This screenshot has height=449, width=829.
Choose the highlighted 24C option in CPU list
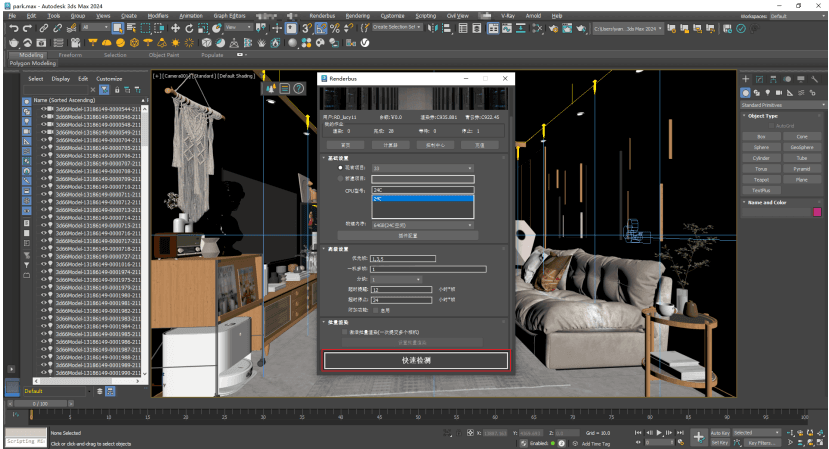tap(421, 198)
